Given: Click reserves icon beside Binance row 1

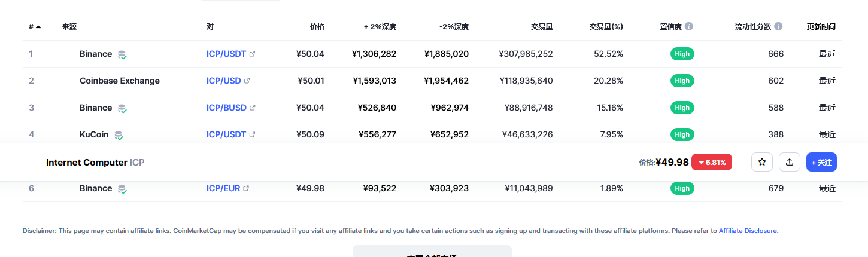Looking at the screenshot, I should click(122, 54).
